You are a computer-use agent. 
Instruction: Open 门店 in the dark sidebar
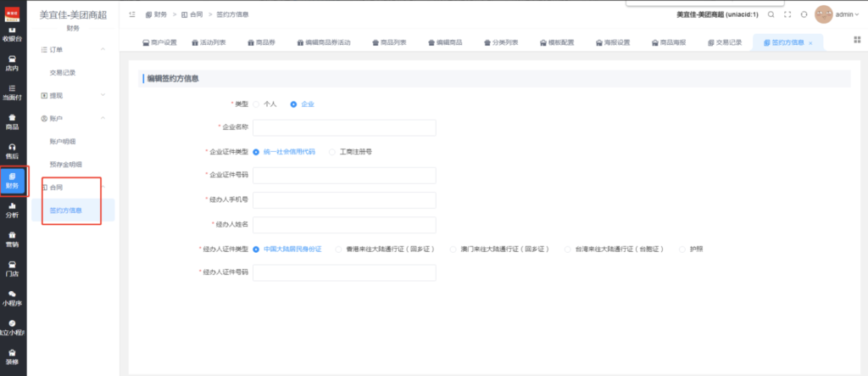pos(12,269)
